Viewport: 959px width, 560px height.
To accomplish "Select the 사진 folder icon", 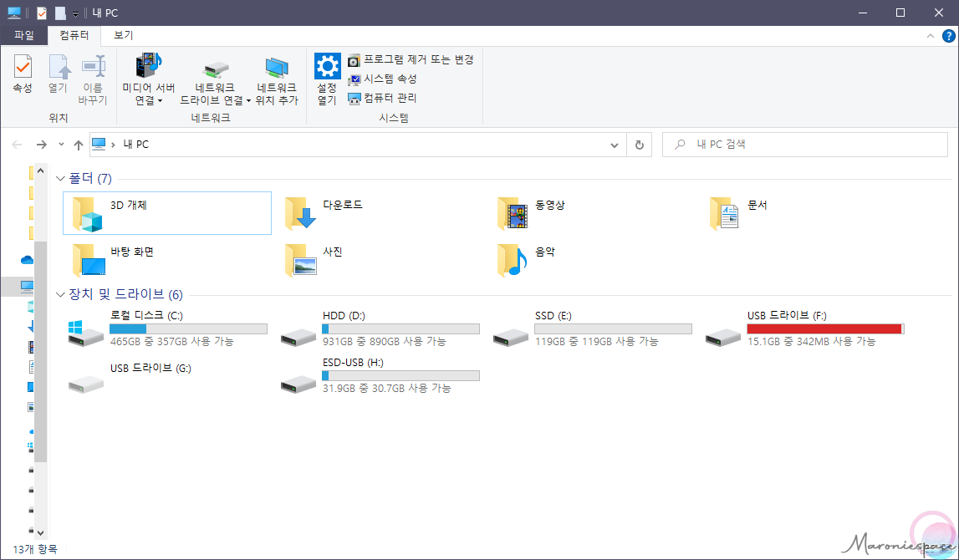I will tap(300, 261).
